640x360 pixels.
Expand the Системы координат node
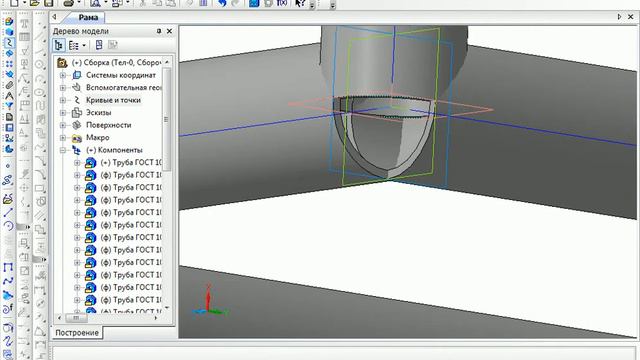click(62, 76)
